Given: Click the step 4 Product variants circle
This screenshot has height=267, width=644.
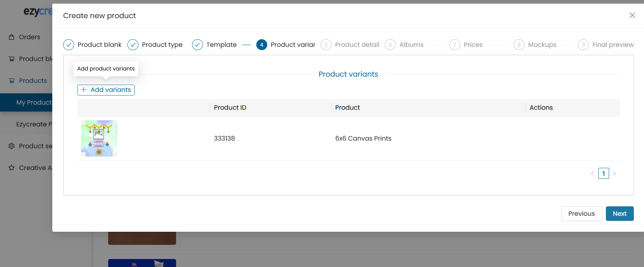Looking at the screenshot, I should (x=262, y=45).
